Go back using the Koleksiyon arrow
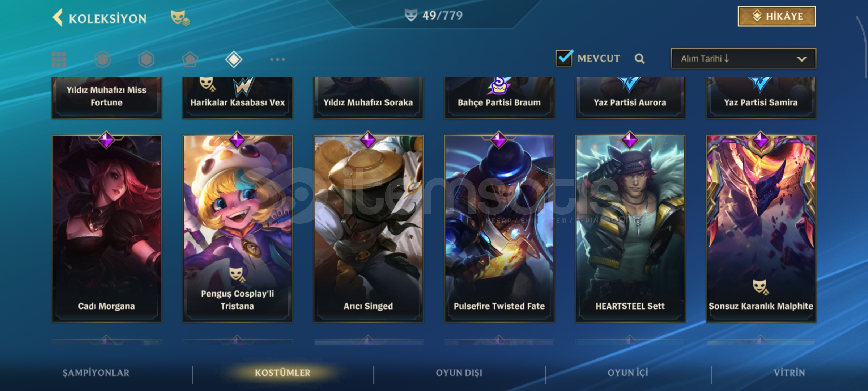Image resolution: width=868 pixels, height=391 pixels. pos(58,18)
